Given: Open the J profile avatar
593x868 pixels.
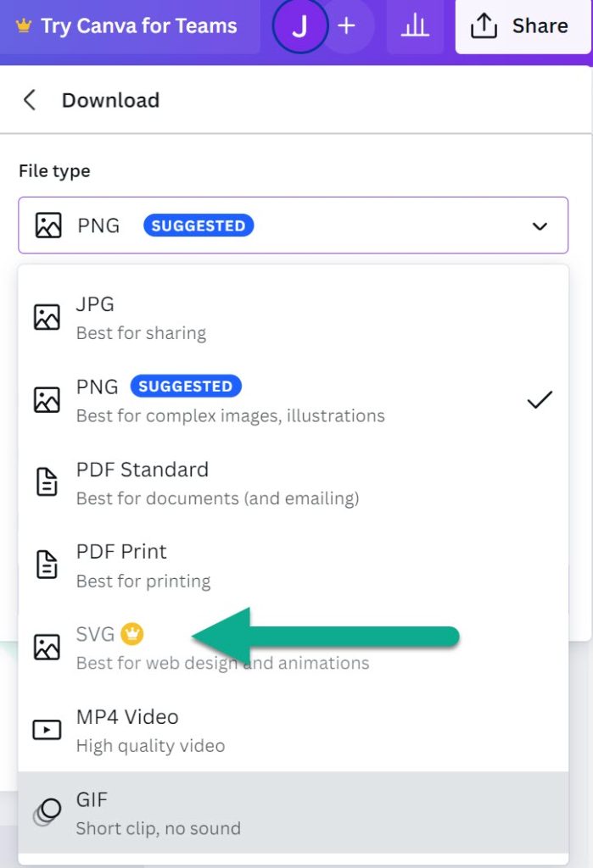Looking at the screenshot, I should click(299, 26).
